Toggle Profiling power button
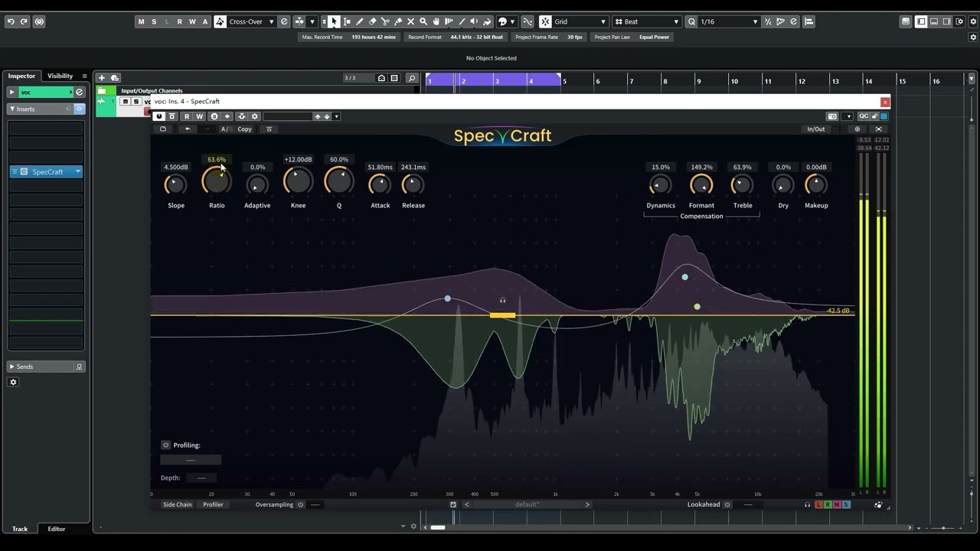Viewport: 980px width, 551px height. tap(165, 445)
